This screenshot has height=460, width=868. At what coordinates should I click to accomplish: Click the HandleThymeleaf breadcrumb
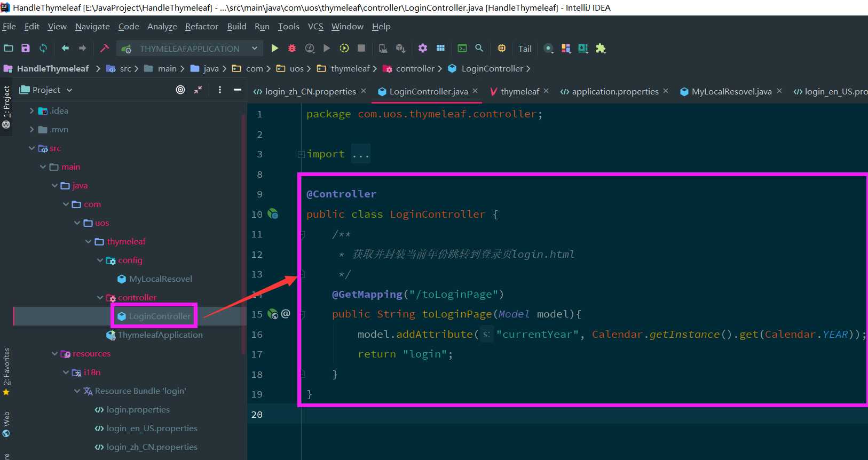tap(53, 68)
